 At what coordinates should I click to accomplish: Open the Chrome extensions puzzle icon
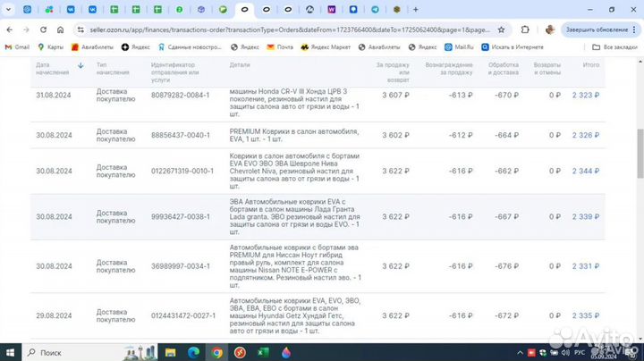(x=525, y=30)
